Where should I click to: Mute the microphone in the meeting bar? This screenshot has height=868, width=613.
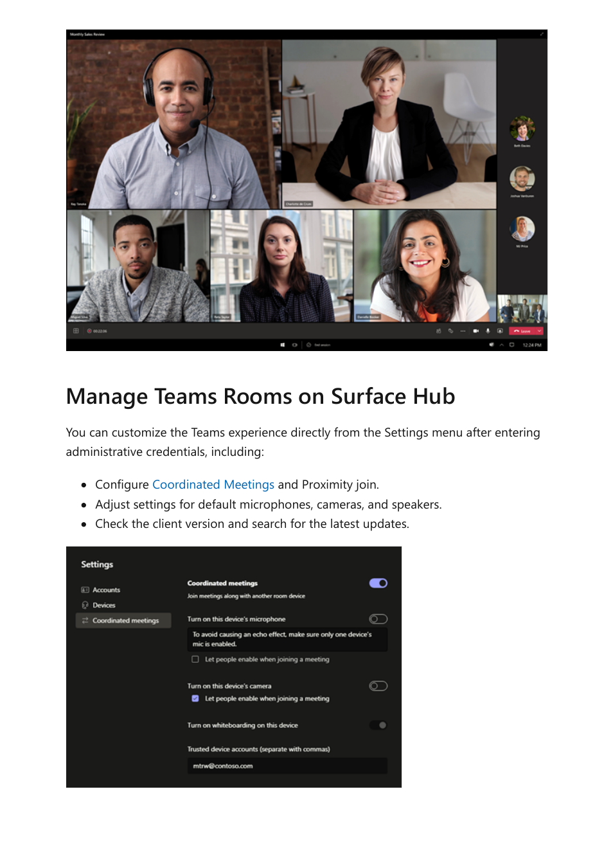[488, 331]
